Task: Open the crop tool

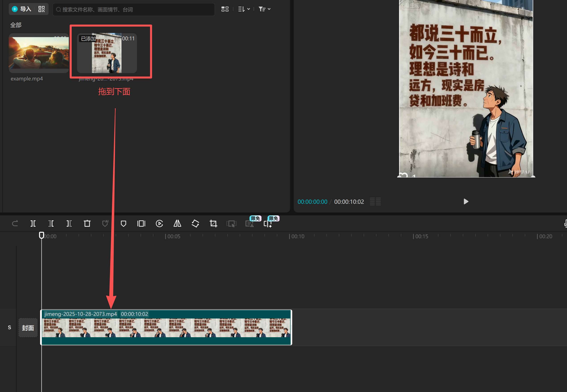Action: point(213,224)
